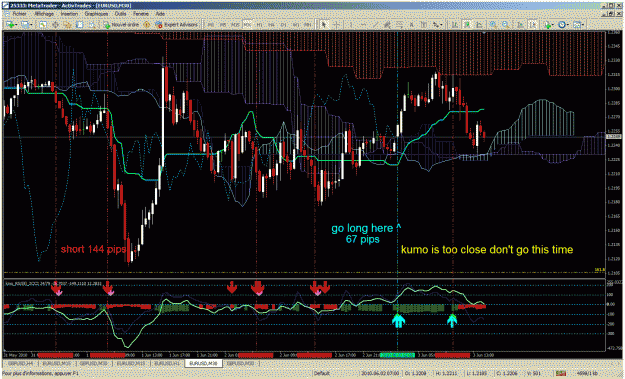Screen dimensions: 625x379
Task: Click the active EURUSD,M30 chart tab
Action: pos(203,363)
